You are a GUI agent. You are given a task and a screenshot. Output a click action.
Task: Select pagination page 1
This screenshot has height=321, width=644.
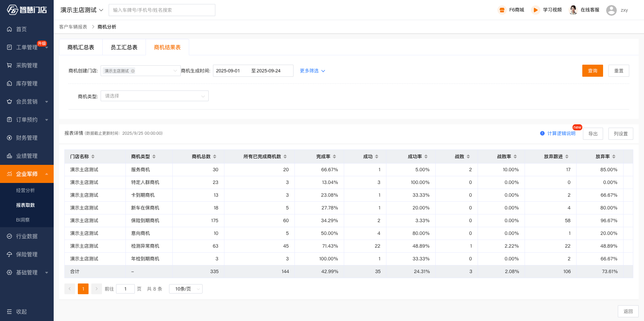click(83, 289)
